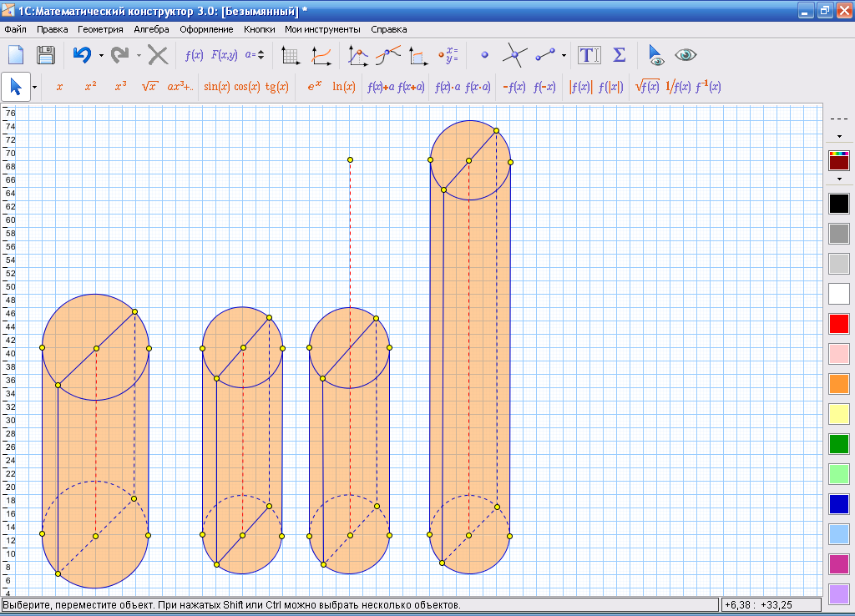
Task: Click the coordinates readout +6,38 : +33,25
Action: [772, 604]
